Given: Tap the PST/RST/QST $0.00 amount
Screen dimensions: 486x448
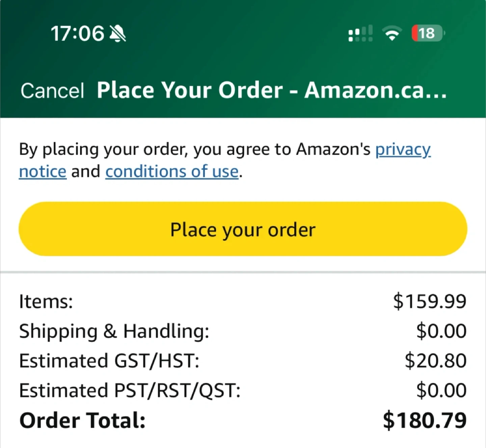Looking at the screenshot, I should [x=441, y=390].
